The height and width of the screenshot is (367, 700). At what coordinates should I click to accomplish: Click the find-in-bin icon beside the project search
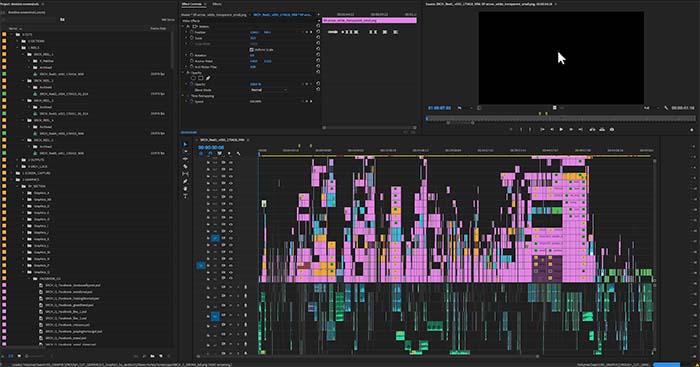click(x=62, y=20)
